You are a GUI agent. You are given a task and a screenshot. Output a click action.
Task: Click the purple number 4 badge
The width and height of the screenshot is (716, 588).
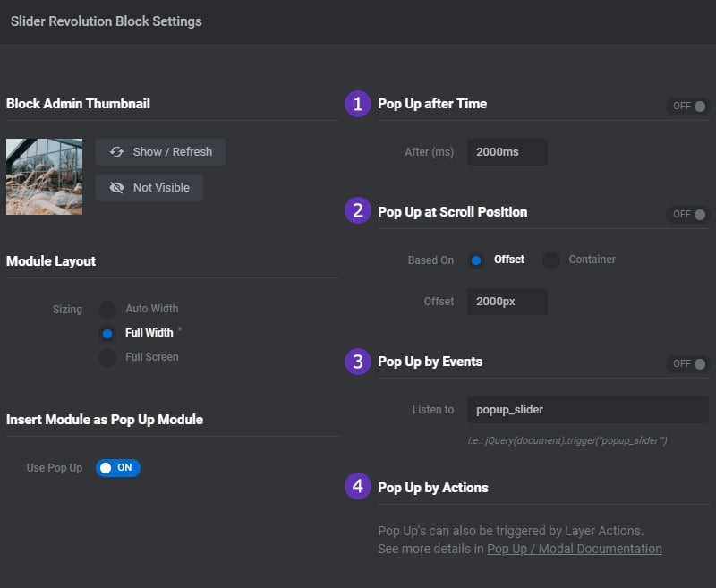358,486
